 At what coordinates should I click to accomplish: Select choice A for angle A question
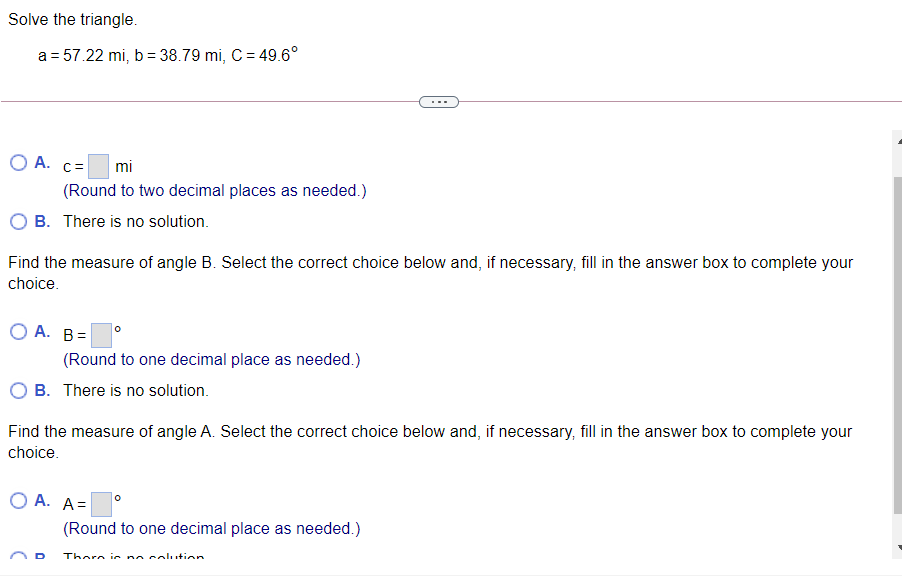pyautogui.click(x=17, y=501)
